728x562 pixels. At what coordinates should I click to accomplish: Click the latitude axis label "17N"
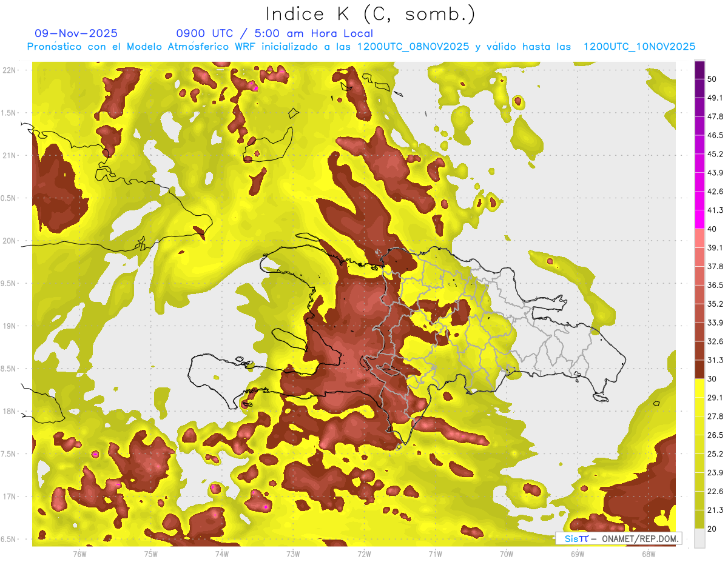[x=9, y=497]
